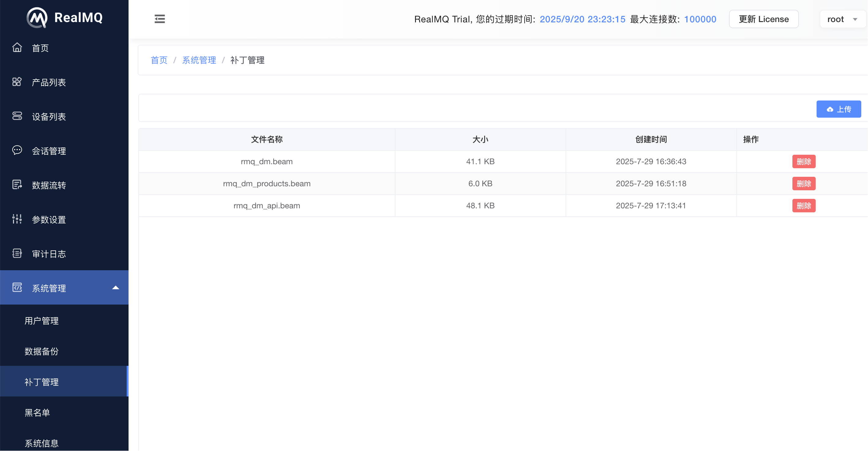Click the home icon in sidebar
Image resolution: width=868 pixels, height=451 pixels.
17,47
